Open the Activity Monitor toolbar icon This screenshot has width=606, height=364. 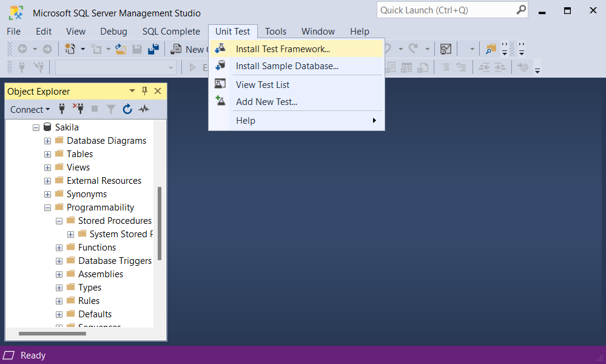(x=446, y=49)
